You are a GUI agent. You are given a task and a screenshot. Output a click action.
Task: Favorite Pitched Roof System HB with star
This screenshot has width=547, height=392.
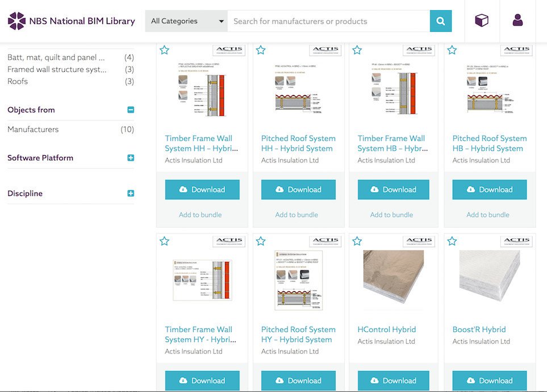[x=452, y=50]
